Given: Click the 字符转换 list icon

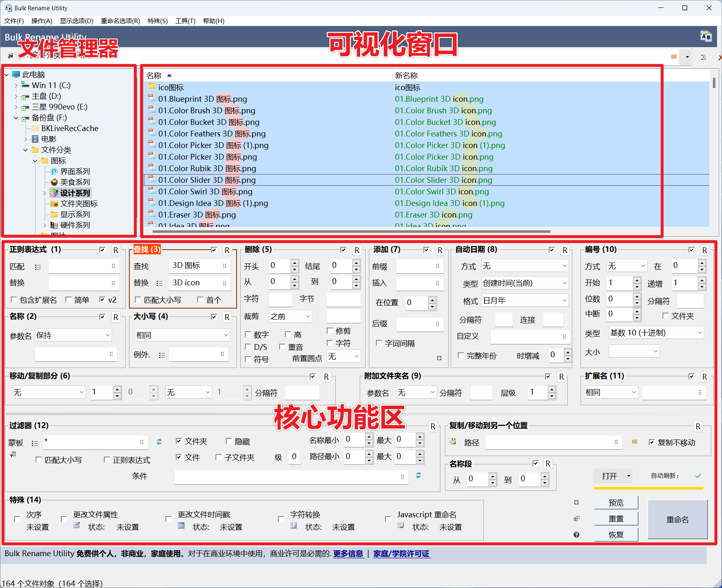Looking at the screenshot, I should (294, 526).
